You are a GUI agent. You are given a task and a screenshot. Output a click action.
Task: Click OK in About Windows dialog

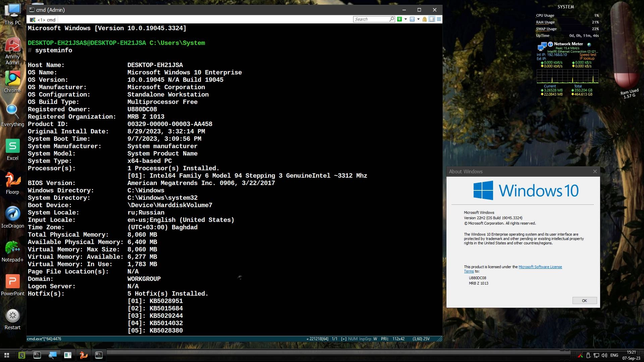(584, 300)
